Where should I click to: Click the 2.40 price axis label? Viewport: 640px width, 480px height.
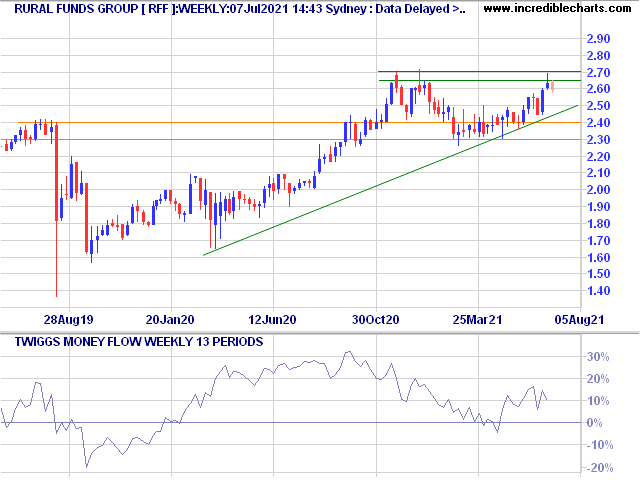click(x=598, y=123)
